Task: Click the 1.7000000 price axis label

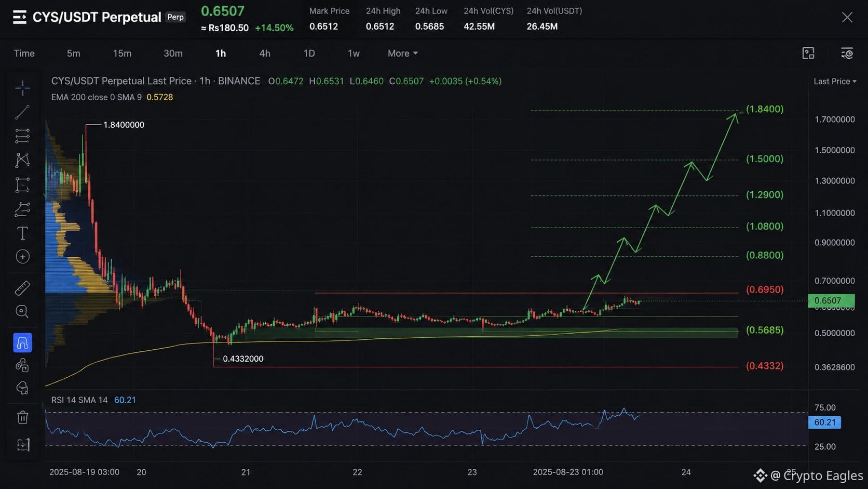Action: 835,120
